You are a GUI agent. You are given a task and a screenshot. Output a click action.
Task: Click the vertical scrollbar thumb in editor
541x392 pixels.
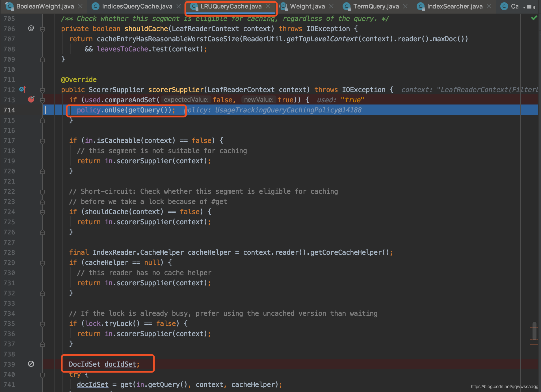[534, 331]
